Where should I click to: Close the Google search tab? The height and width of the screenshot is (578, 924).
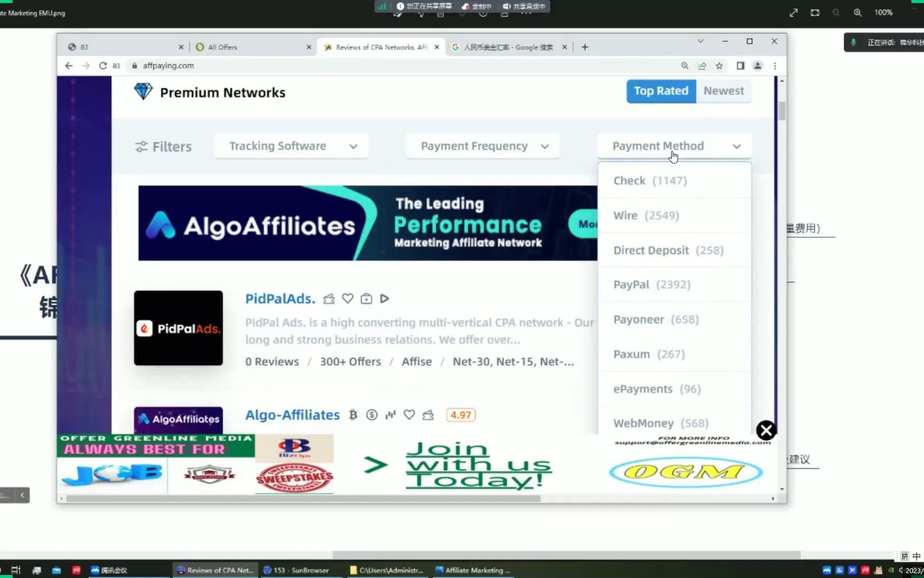[565, 47]
